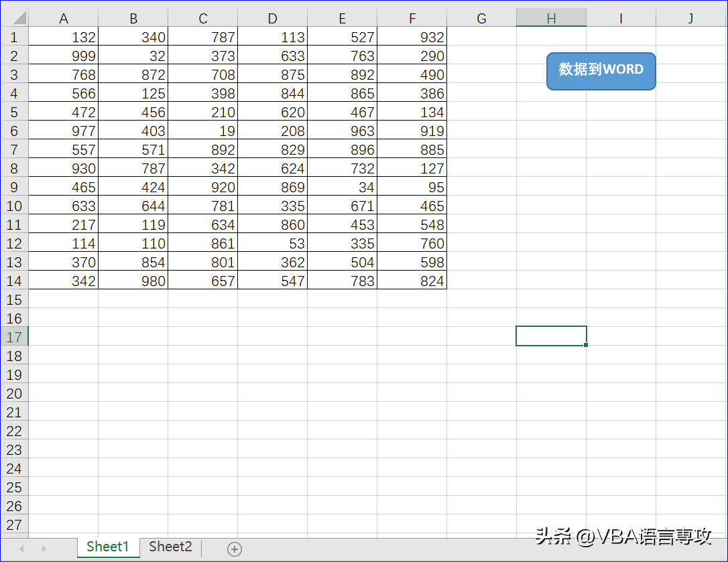Click the 数据到WORD button
Viewport: 728px width, 562px height.
coord(601,71)
